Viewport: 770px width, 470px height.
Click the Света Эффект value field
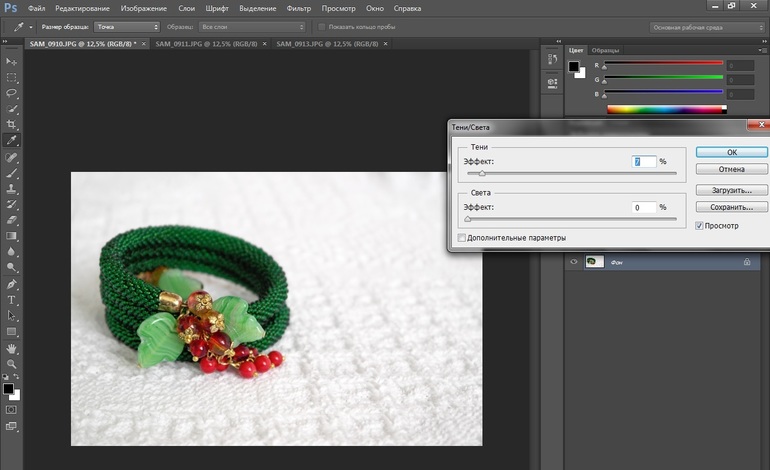pos(643,207)
